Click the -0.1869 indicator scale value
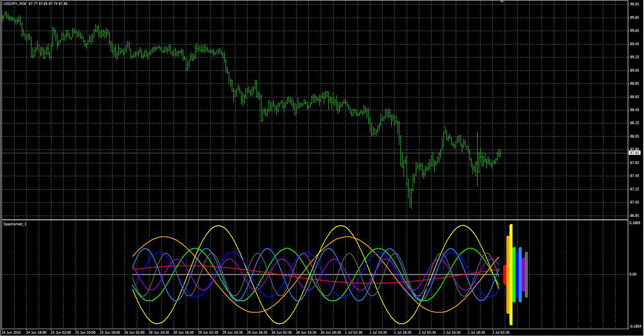The width and height of the screenshot is (644, 336). (x=635, y=326)
